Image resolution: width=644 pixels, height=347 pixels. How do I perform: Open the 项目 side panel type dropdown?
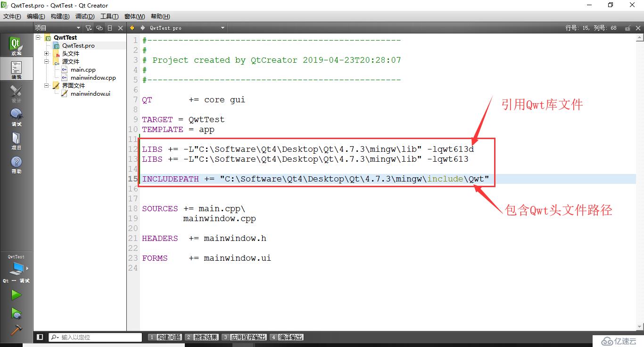point(58,28)
